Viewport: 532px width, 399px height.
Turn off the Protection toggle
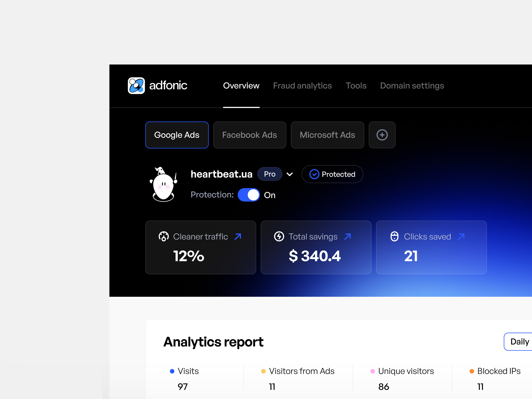point(249,195)
